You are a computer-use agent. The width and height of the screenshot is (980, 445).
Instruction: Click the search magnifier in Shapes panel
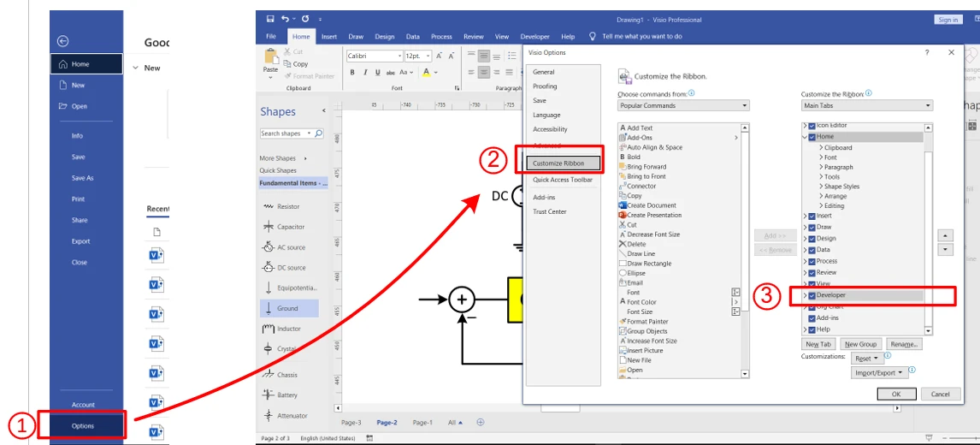pyautogui.click(x=319, y=133)
